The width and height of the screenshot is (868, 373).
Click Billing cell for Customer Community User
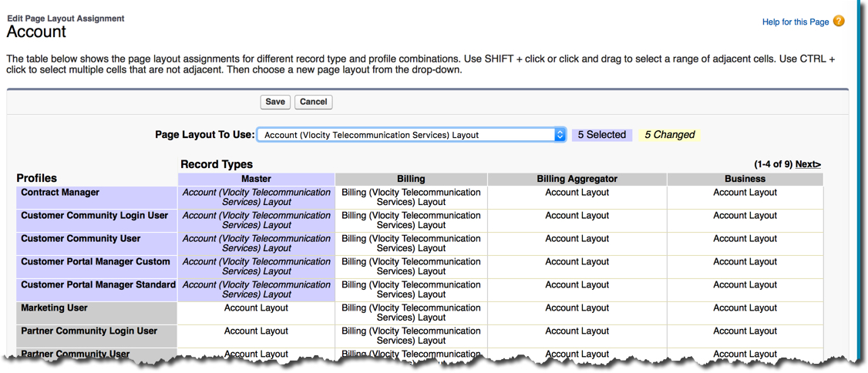412,244
